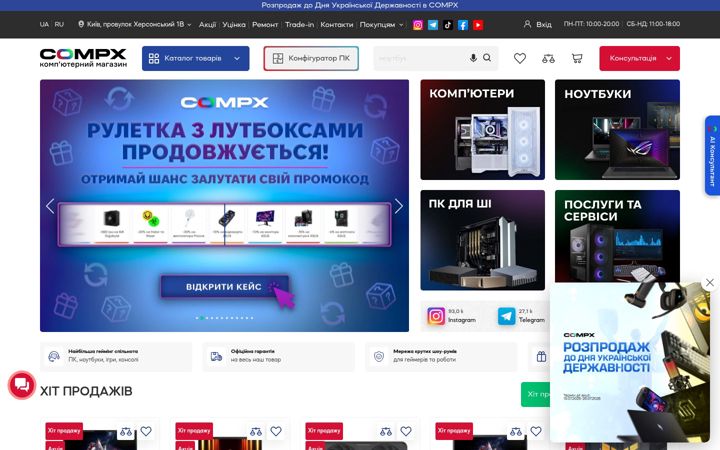Click the top sale announcement banner

coord(360,6)
